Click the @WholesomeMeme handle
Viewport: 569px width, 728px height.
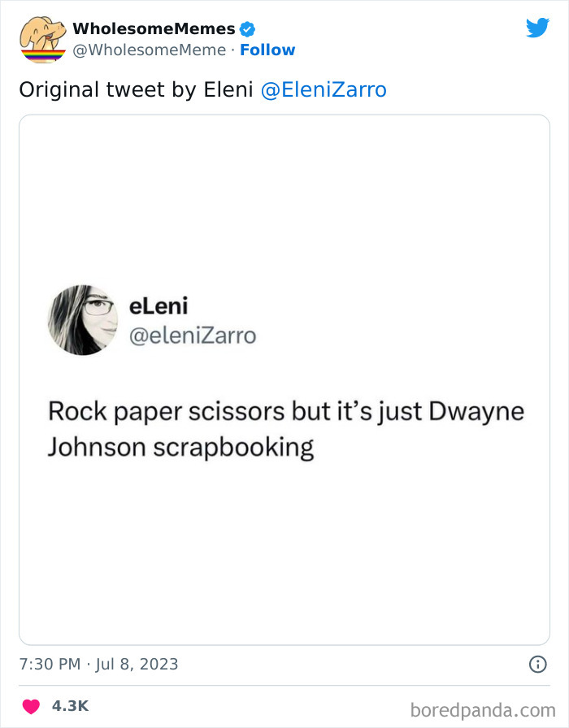click(150, 50)
